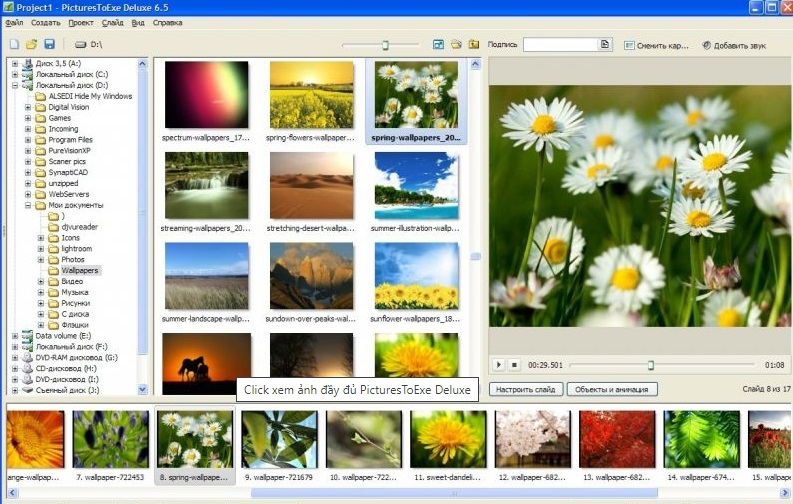This screenshot has width=793, height=504.
Task: Click the Добавить звук sound icon
Action: [707, 45]
